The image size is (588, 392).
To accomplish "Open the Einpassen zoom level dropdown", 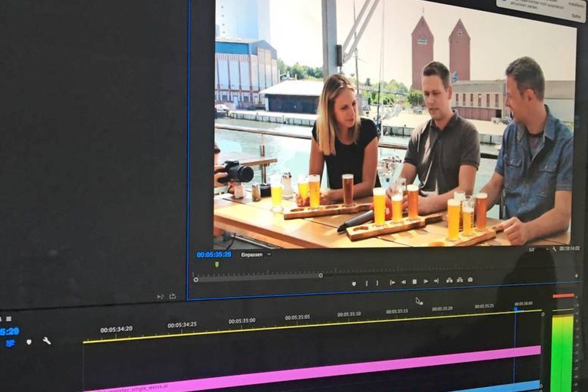I will 256,254.
